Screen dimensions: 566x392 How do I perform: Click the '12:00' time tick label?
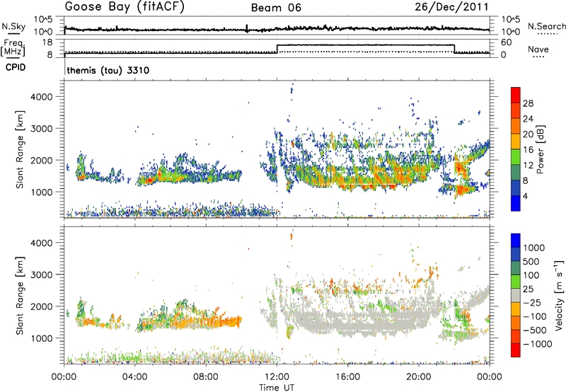click(x=277, y=377)
